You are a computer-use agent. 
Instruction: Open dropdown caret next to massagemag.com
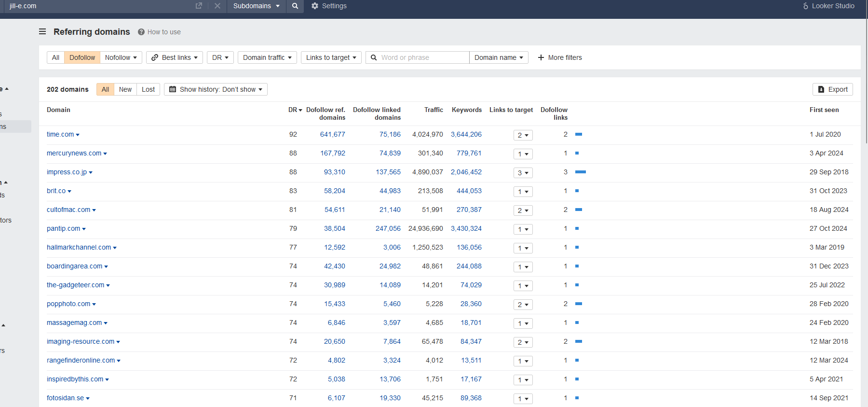point(106,323)
